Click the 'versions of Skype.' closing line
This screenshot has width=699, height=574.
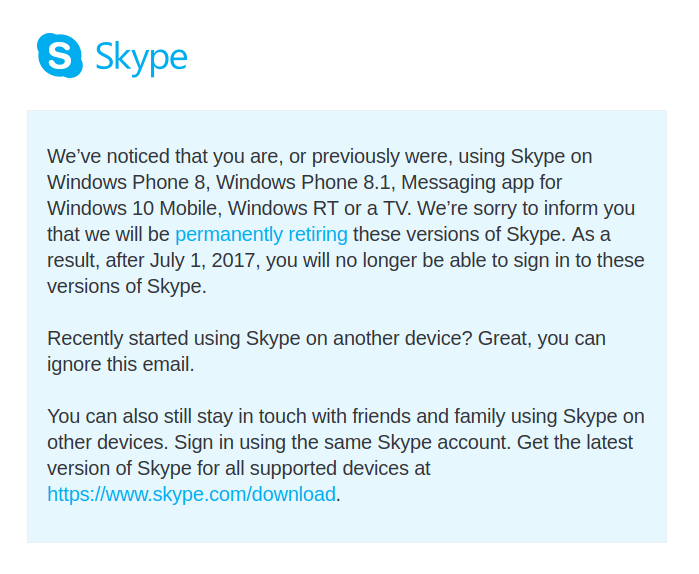tap(127, 287)
